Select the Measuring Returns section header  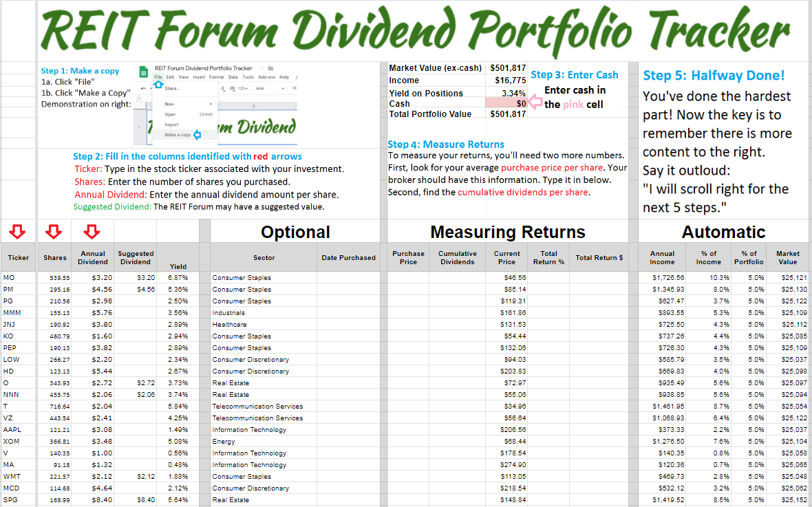point(508,232)
